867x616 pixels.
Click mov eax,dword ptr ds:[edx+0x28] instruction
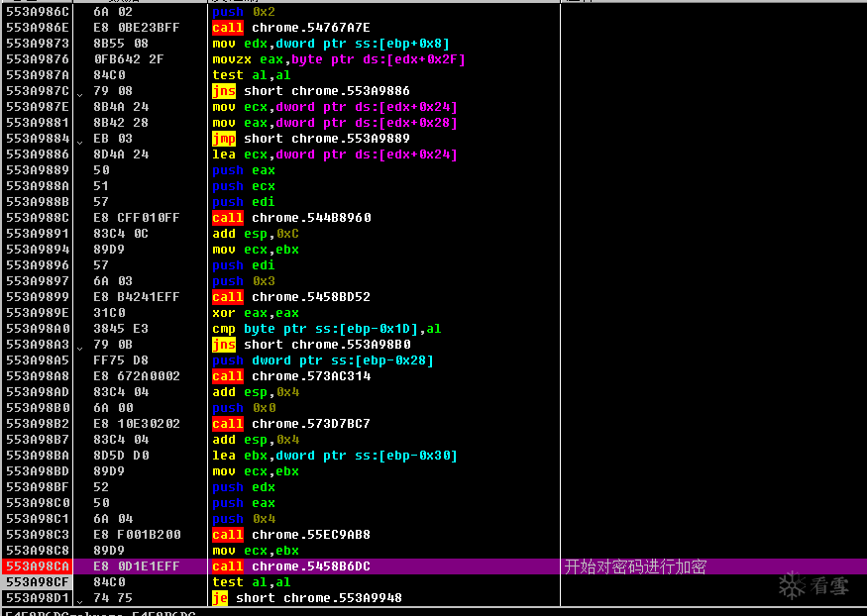(x=335, y=123)
